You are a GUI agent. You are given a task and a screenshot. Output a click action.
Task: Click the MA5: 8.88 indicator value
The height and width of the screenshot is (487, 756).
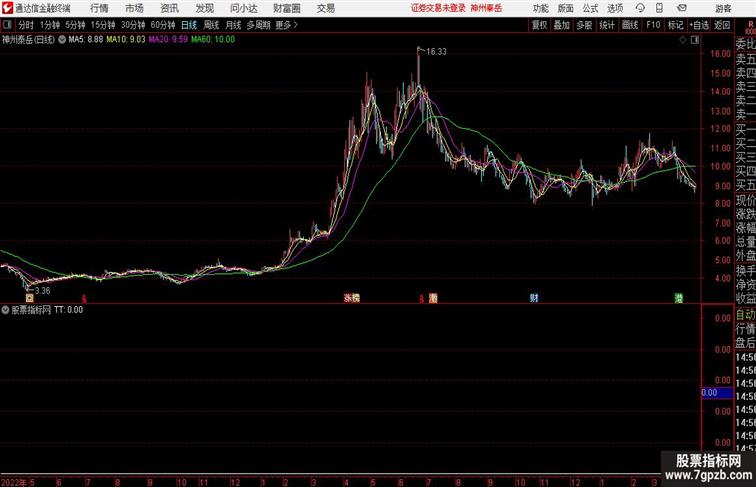click(86, 40)
